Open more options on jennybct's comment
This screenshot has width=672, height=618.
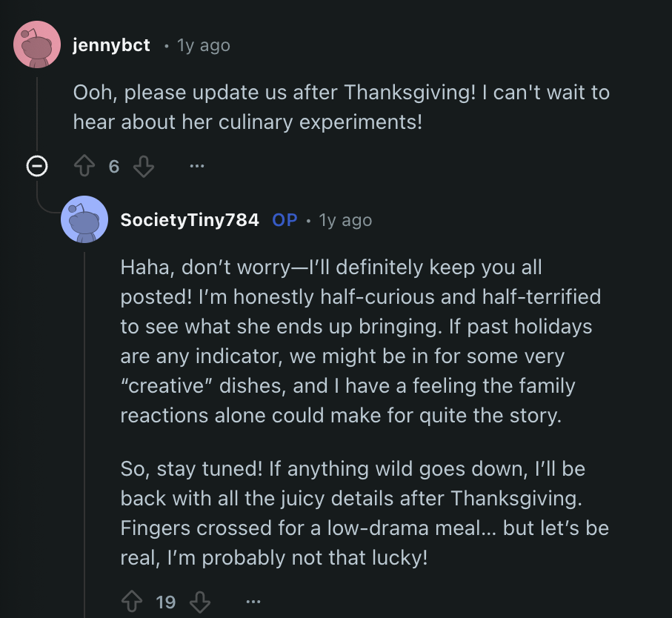tap(196, 167)
